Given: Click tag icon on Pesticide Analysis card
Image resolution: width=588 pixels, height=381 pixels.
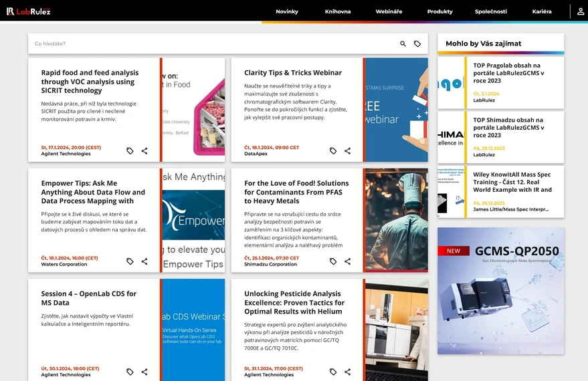Looking at the screenshot, I should 333,372.
